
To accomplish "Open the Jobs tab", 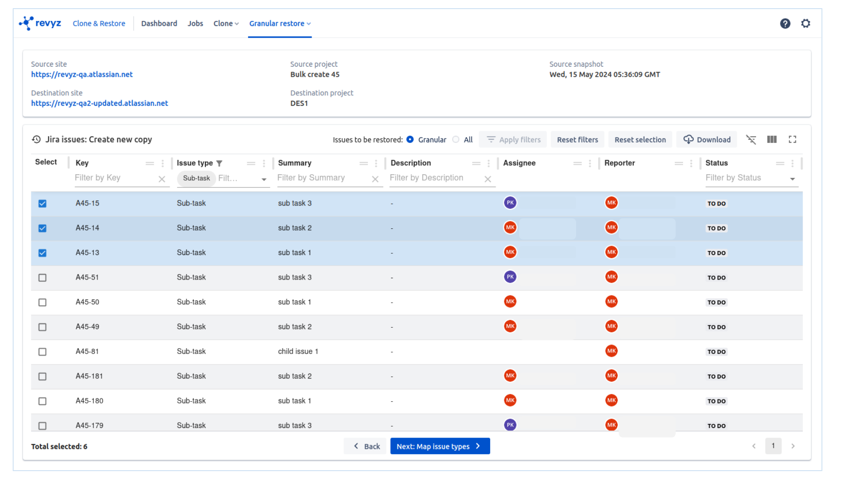I will tap(195, 24).
